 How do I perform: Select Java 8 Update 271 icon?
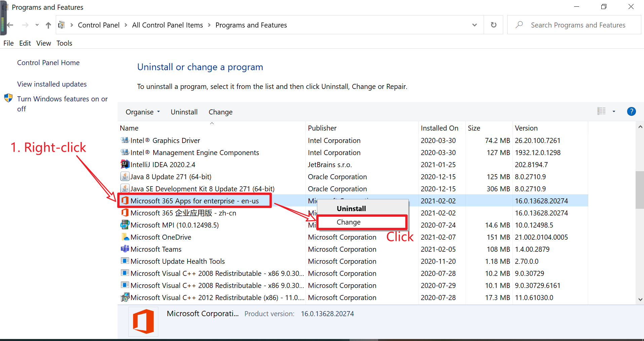pos(125,176)
